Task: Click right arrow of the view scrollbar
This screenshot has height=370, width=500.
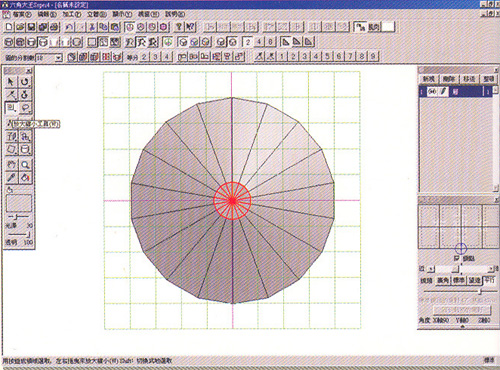Action: [491, 269]
